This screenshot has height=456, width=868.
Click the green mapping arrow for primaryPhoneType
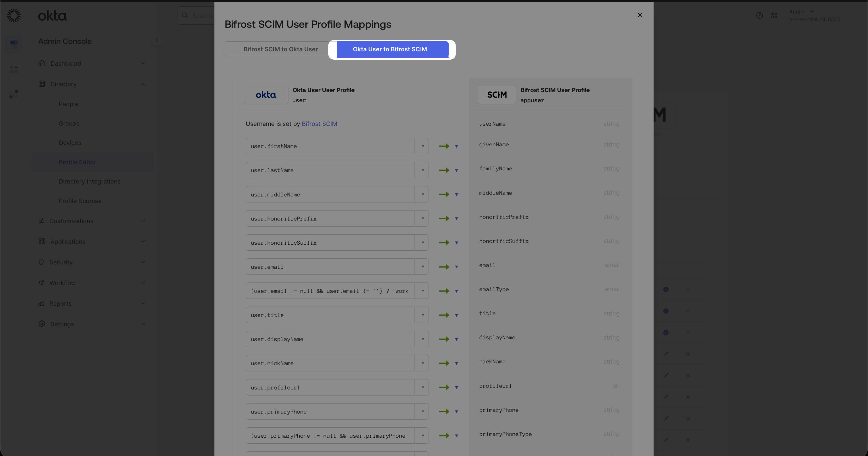click(x=444, y=435)
